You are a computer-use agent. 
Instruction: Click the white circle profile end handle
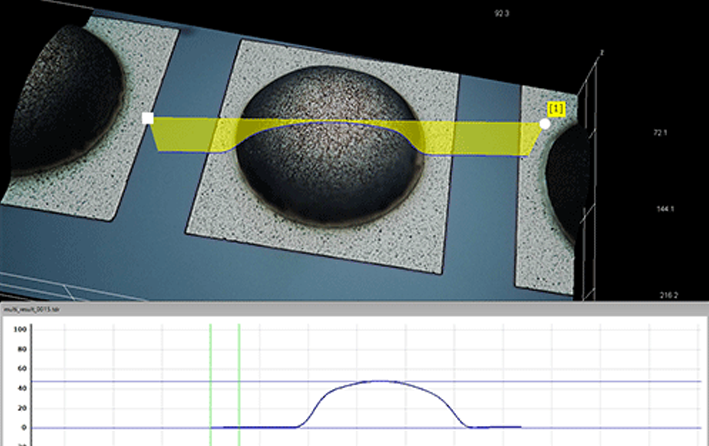(x=545, y=124)
